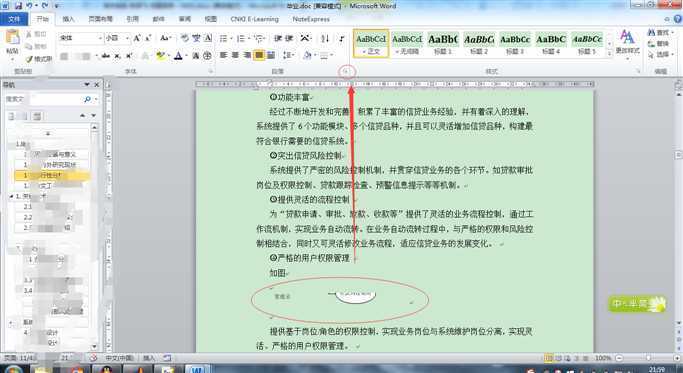
Task: Toggle the Insert (插入) mode in status bar
Action: pyautogui.click(x=149, y=358)
